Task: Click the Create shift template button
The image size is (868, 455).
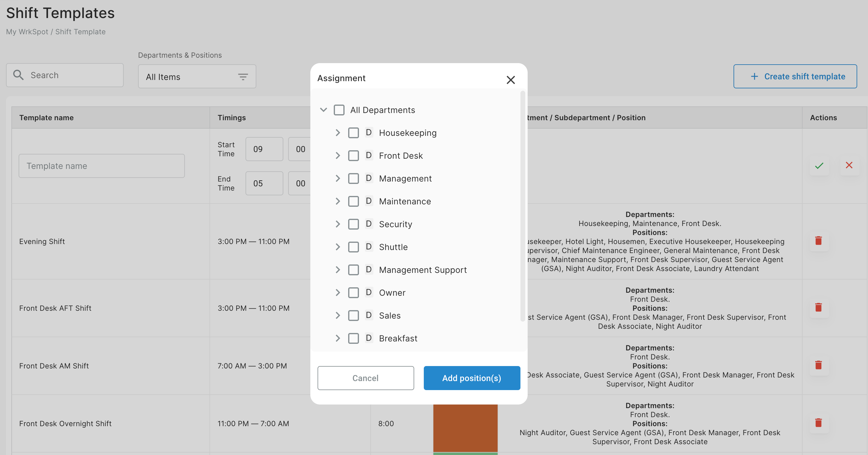Action: pyautogui.click(x=795, y=76)
